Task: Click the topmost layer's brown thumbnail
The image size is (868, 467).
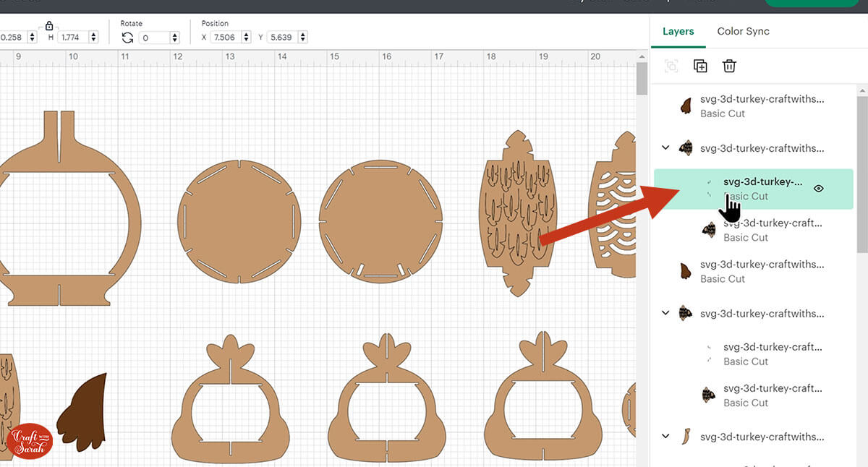Action: click(686, 107)
